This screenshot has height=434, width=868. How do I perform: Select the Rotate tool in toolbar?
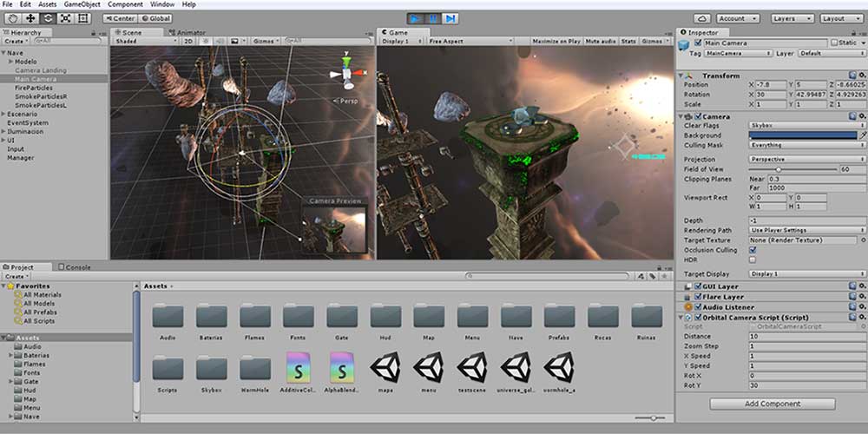pos(48,18)
